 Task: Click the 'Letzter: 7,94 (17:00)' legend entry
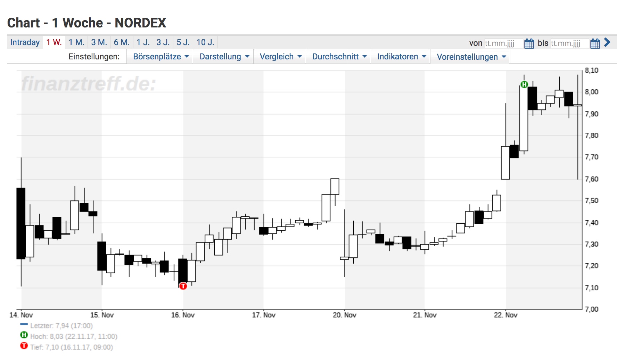pyautogui.click(x=57, y=326)
